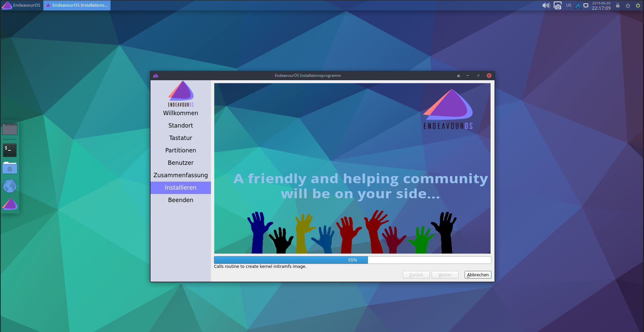Click the grey power suspend icon

click(628, 5)
